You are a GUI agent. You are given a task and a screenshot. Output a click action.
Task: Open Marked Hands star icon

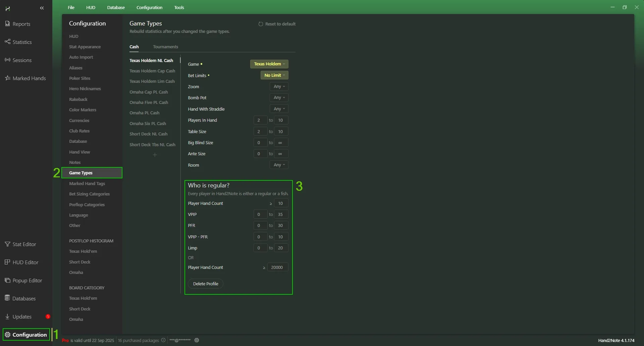(x=7, y=78)
